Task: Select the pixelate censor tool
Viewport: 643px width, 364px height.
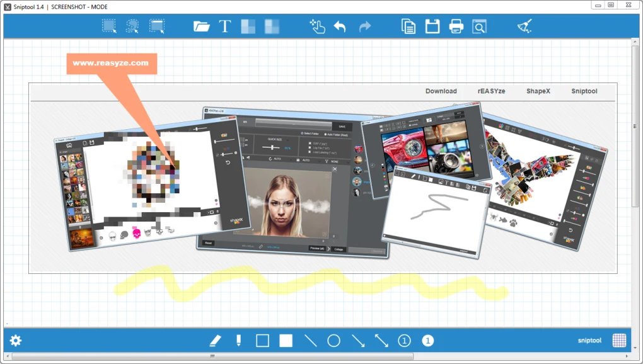Action: [250, 26]
